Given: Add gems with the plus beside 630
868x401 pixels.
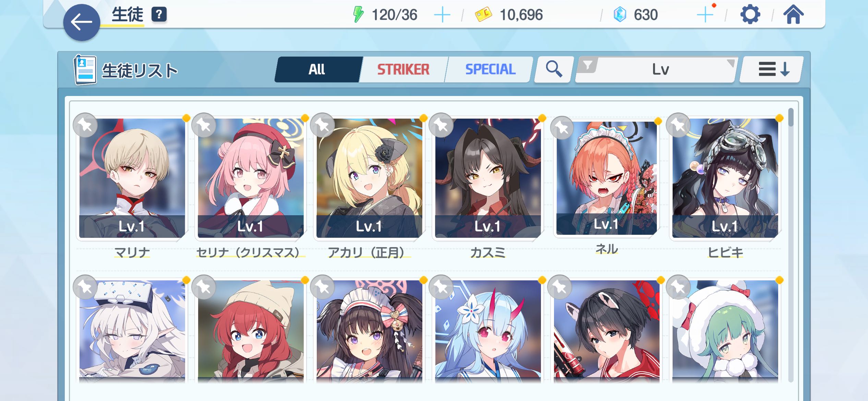Looking at the screenshot, I should [x=705, y=15].
